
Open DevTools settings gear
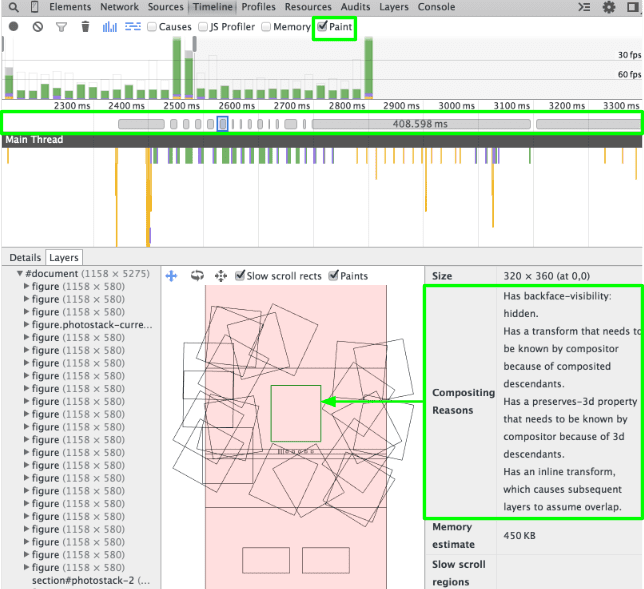(609, 7)
